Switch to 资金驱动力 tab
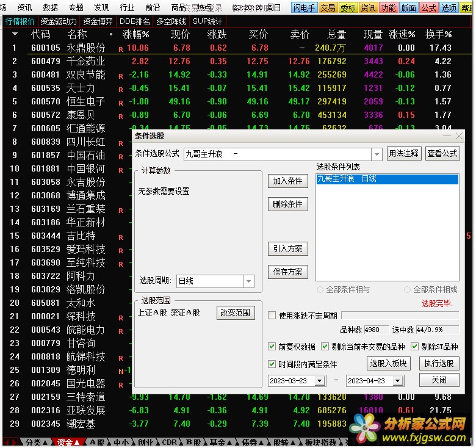The image size is (476, 448). point(59,21)
